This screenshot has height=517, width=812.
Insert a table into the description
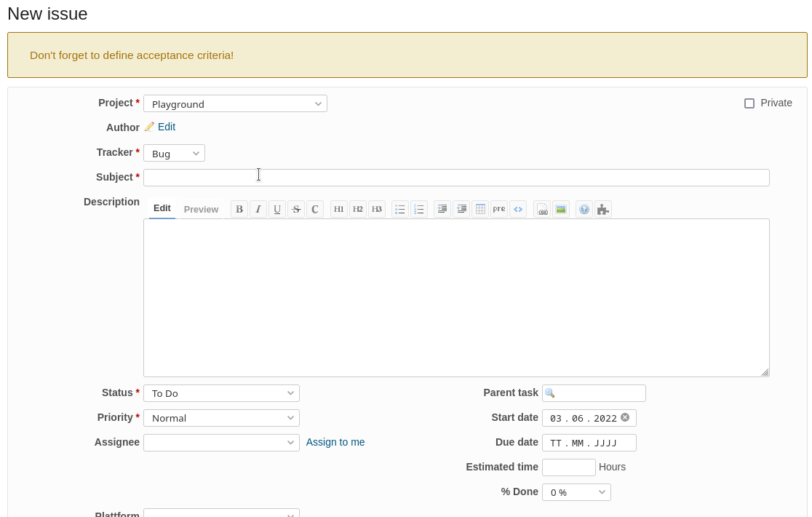point(480,210)
